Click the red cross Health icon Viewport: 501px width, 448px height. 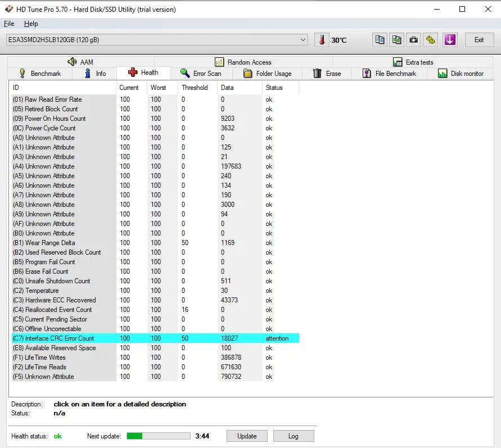point(133,73)
